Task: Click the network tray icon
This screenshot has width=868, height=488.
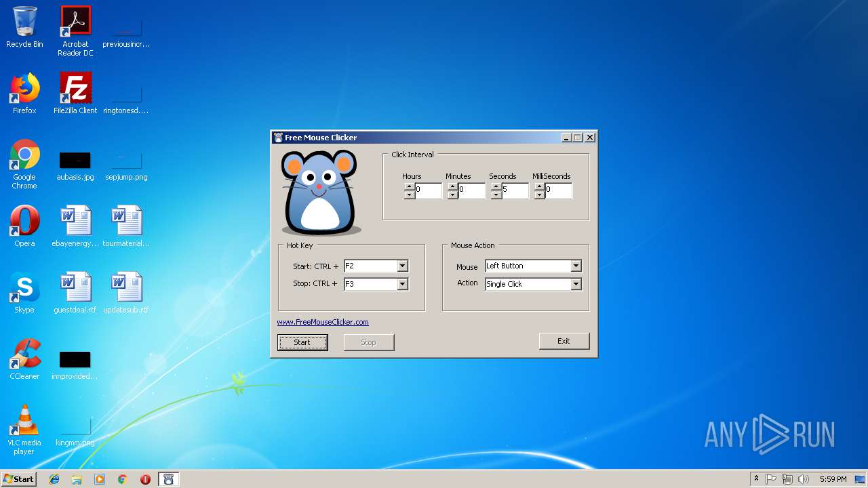Action: pos(787,479)
